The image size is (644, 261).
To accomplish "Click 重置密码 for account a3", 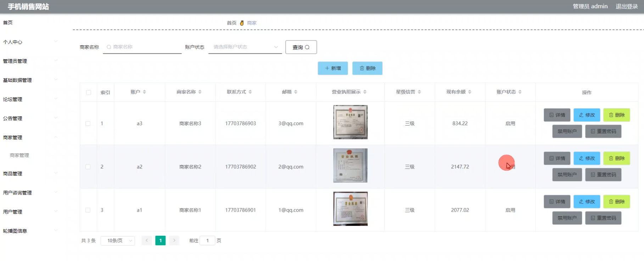I will 603,131.
